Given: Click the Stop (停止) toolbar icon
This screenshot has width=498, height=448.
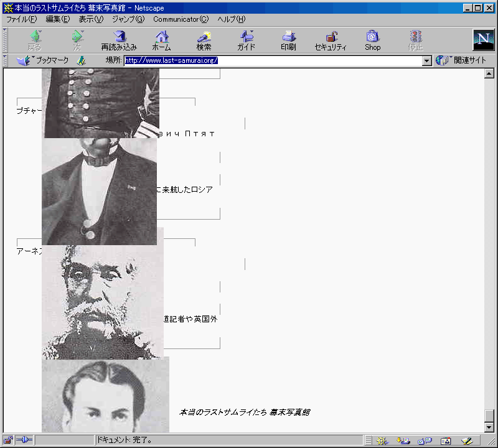Looking at the screenshot, I should (x=415, y=40).
